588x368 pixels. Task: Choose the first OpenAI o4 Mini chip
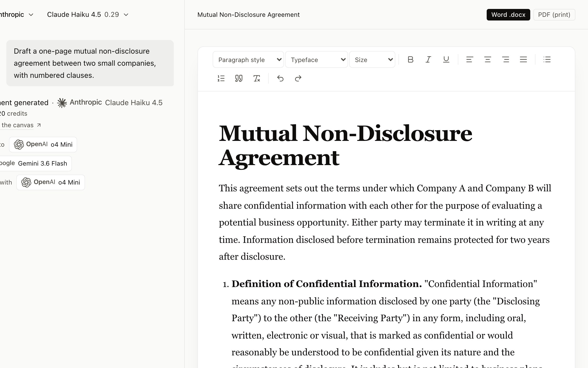click(x=43, y=144)
